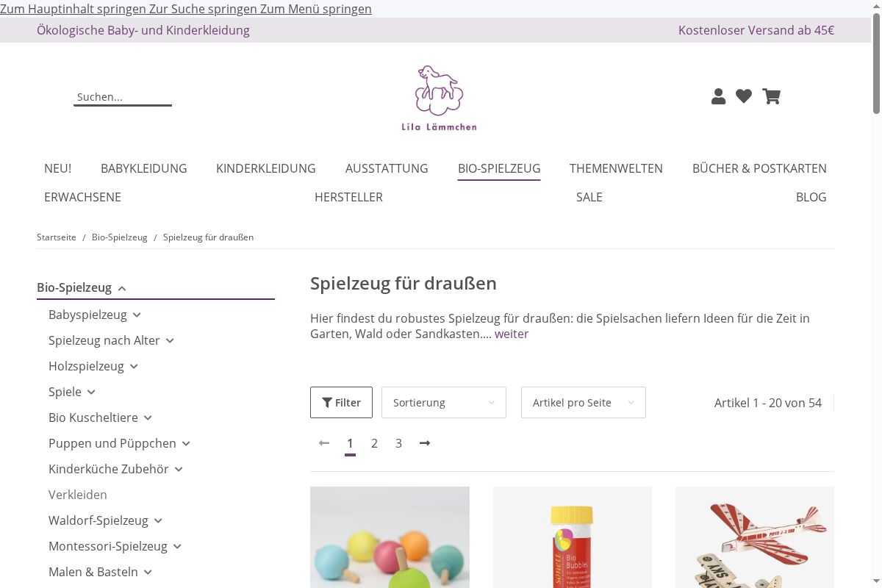
Task: Click the Lila Lämmchen logo
Action: click(x=439, y=98)
